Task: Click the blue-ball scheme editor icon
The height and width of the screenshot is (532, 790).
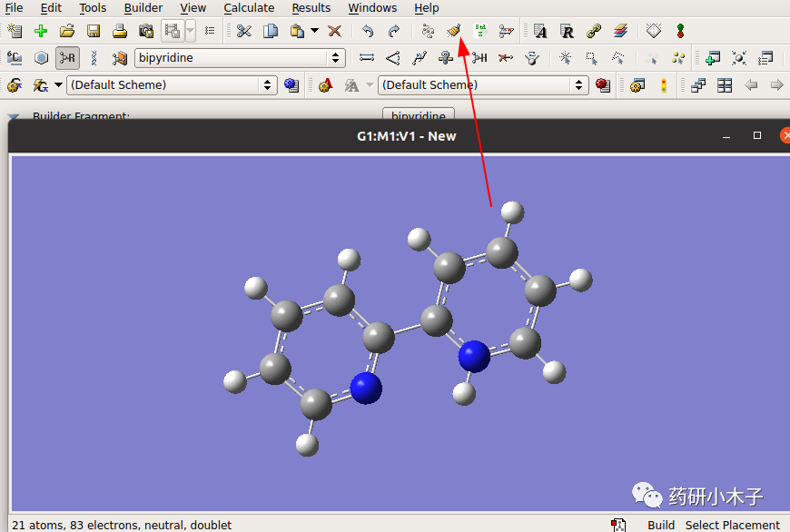Action: [291, 85]
